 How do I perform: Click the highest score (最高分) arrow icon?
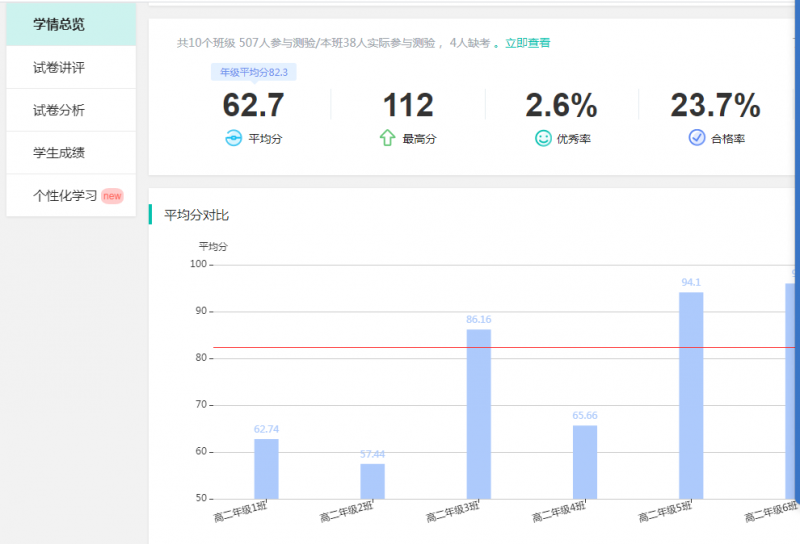point(387,138)
